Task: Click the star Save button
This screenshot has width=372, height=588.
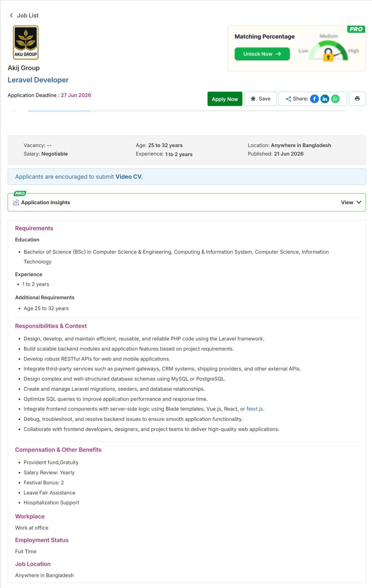Action: (x=260, y=99)
